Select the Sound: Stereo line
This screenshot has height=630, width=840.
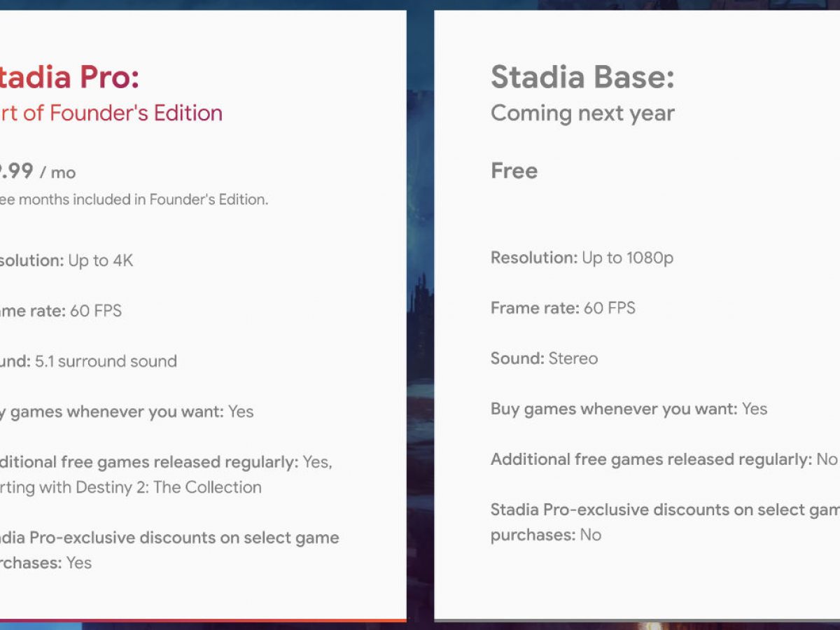coord(544,358)
